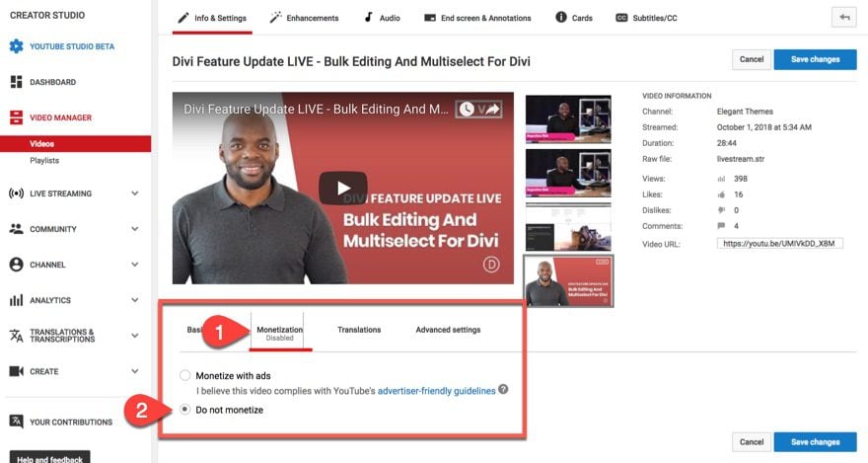
Task: Select the fourth custom red thumbnail
Action: click(x=568, y=281)
